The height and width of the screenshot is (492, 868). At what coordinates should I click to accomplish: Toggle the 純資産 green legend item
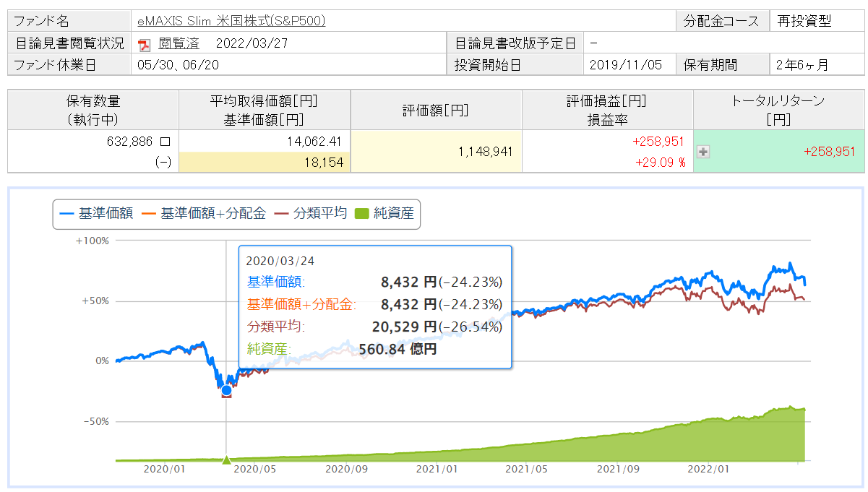385,214
